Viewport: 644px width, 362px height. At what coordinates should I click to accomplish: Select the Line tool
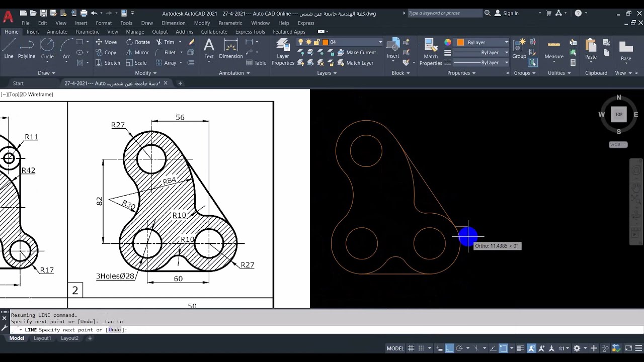pyautogui.click(x=9, y=49)
